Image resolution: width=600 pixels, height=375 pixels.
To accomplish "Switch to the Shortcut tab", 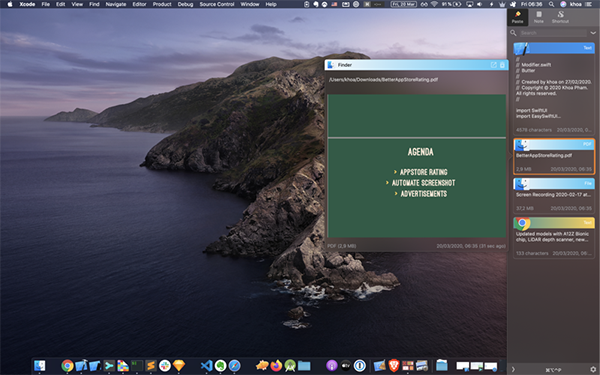I will pos(560,17).
